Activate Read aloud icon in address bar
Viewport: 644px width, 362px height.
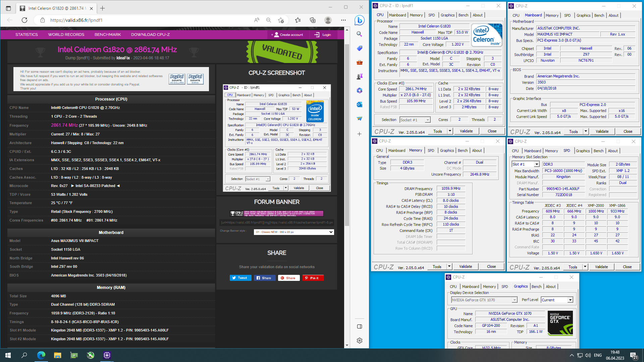point(257,20)
